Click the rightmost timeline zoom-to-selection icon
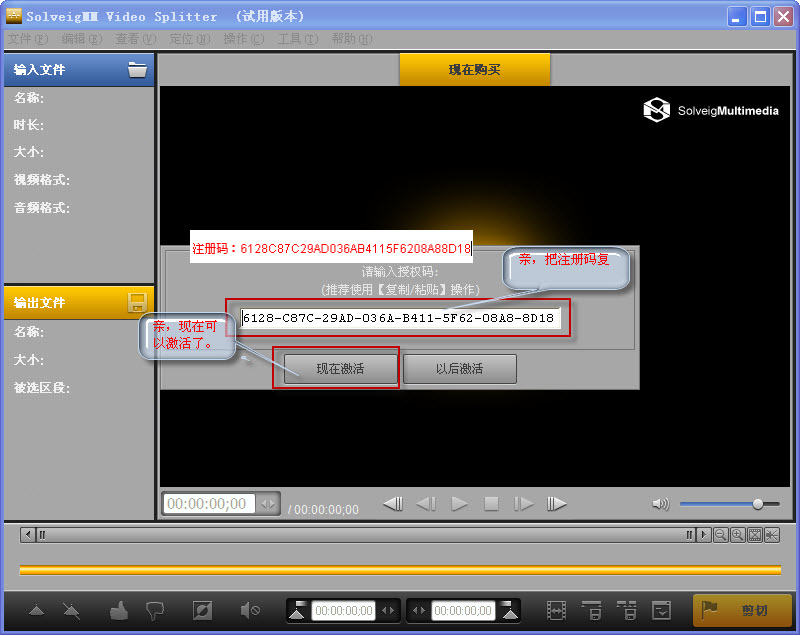Image resolution: width=800 pixels, height=635 pixels. tap(771, 535)
